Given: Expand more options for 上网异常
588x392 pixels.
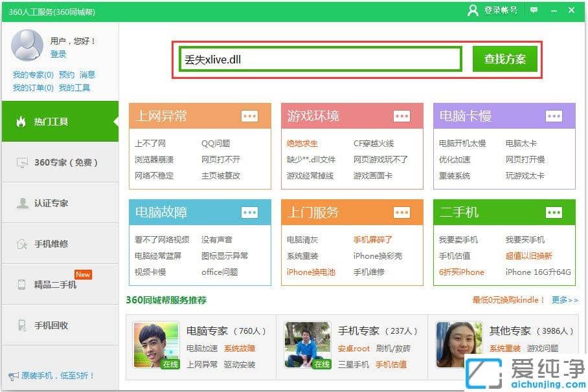Looking at the screenshot, I should (x=250, y=115).
